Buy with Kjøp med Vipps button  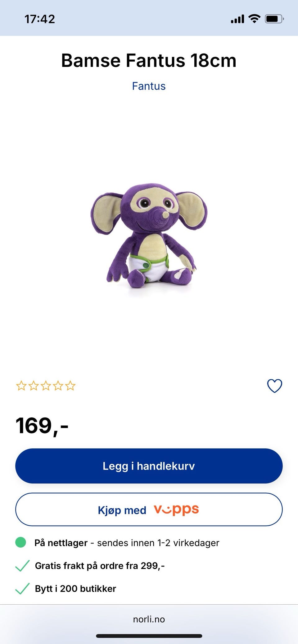[149, 509]
